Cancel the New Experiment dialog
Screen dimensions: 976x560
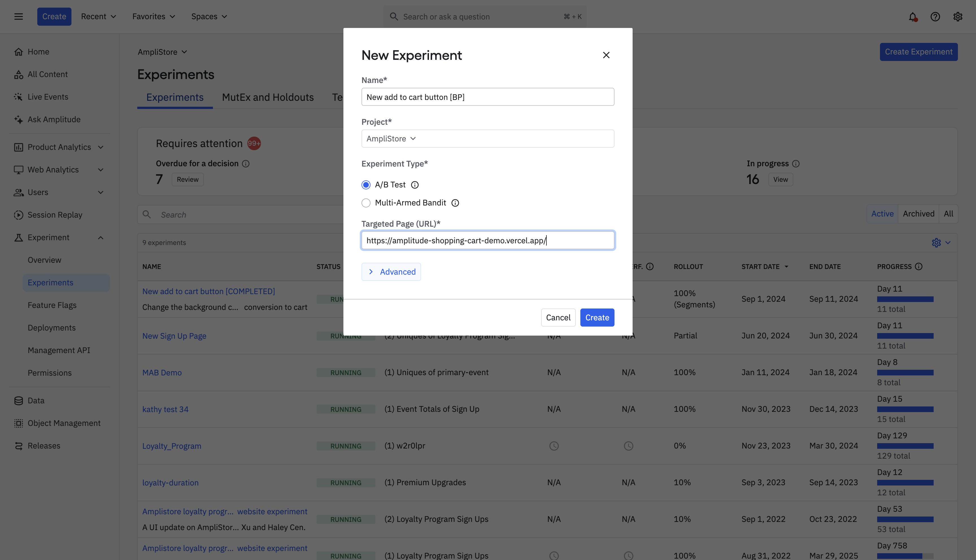558,318
